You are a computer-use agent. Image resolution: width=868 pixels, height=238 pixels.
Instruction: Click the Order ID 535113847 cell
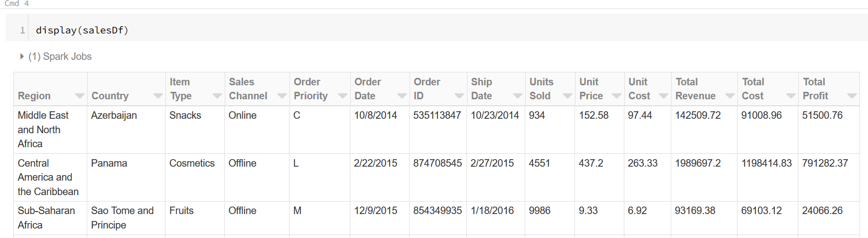(x=437, y=115)
